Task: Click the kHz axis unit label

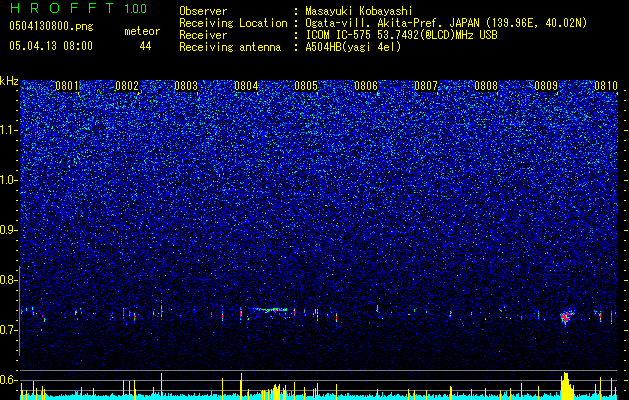Action: coord(9,81)
